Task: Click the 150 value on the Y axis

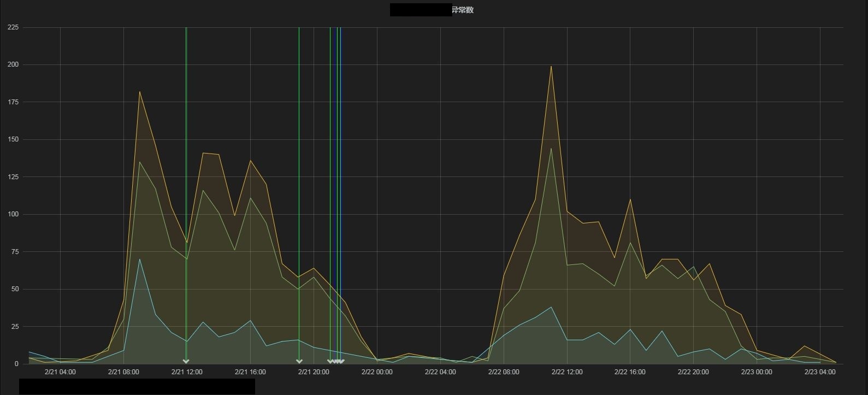Action: 13,139
